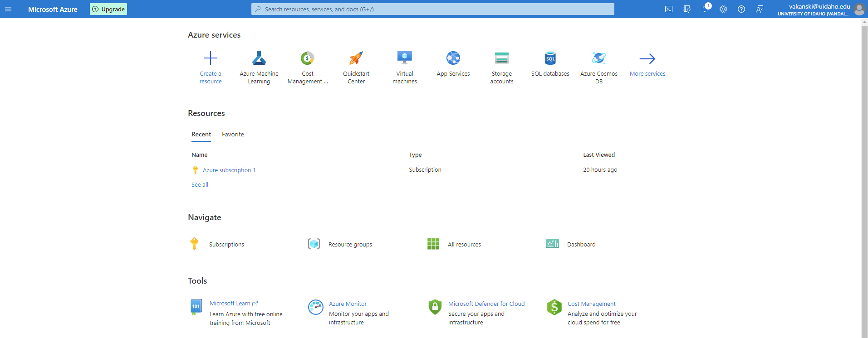Click the Upgrade button
The image size is (868, 338).
point(108,9)
